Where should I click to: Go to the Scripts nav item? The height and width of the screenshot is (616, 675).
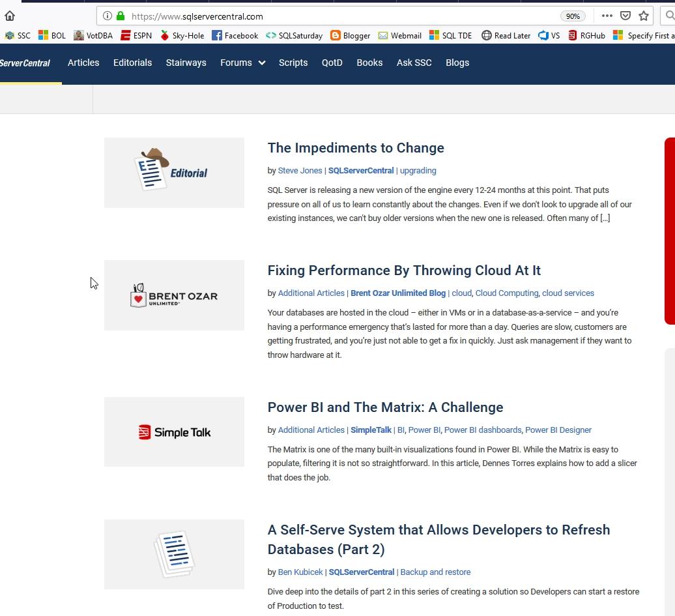293,63
